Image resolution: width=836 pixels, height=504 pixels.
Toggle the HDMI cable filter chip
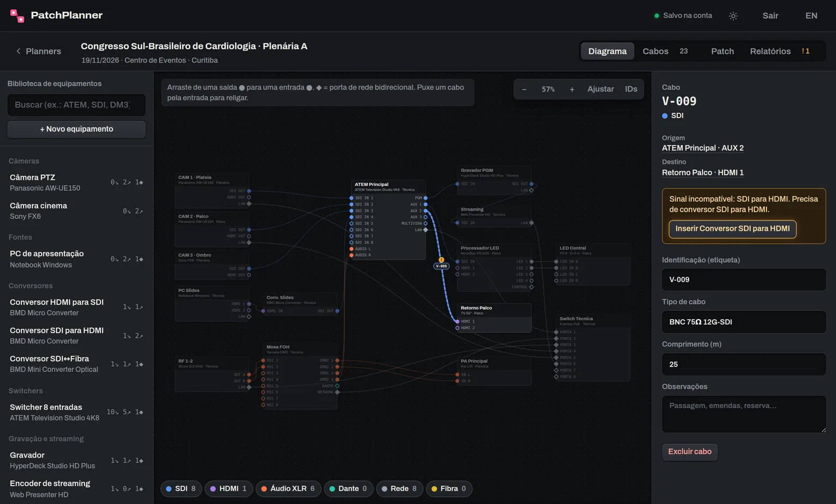pyautogui.click(x=229, y=489)
